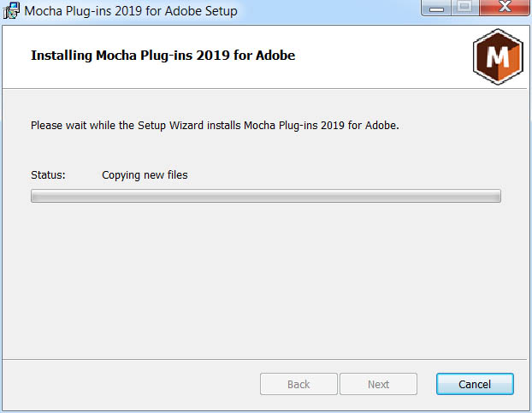This screenshot has width=532, height=413.
Task: Cancel the Mocha Plug-ins installation
Action: coord(475,384)
